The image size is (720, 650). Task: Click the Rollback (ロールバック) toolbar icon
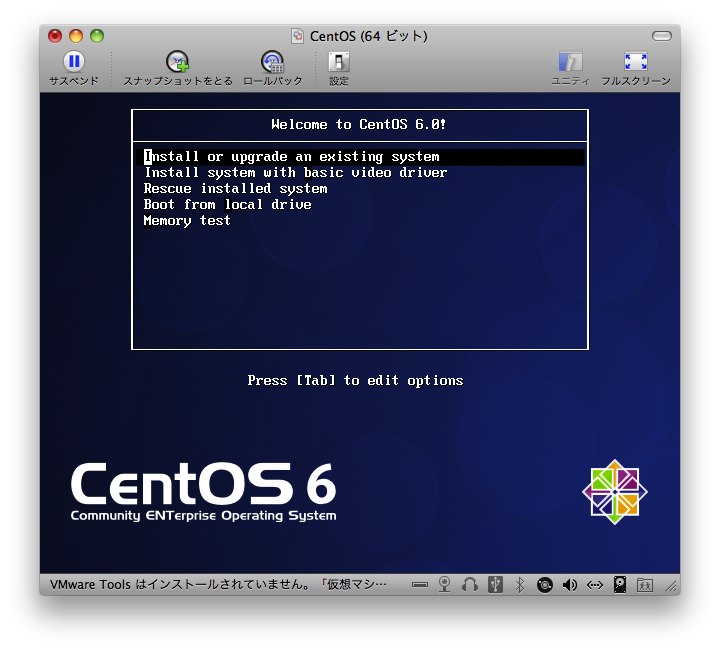point(272,62)
